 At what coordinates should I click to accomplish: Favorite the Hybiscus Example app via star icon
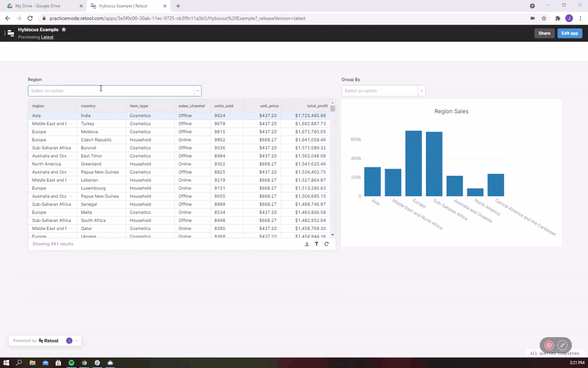(63, 30)
